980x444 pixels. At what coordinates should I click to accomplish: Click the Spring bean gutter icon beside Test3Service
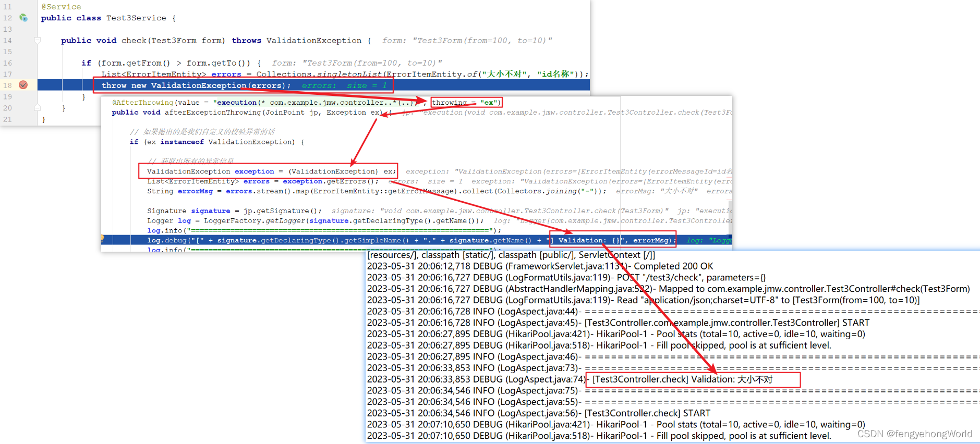pos(23,18)
